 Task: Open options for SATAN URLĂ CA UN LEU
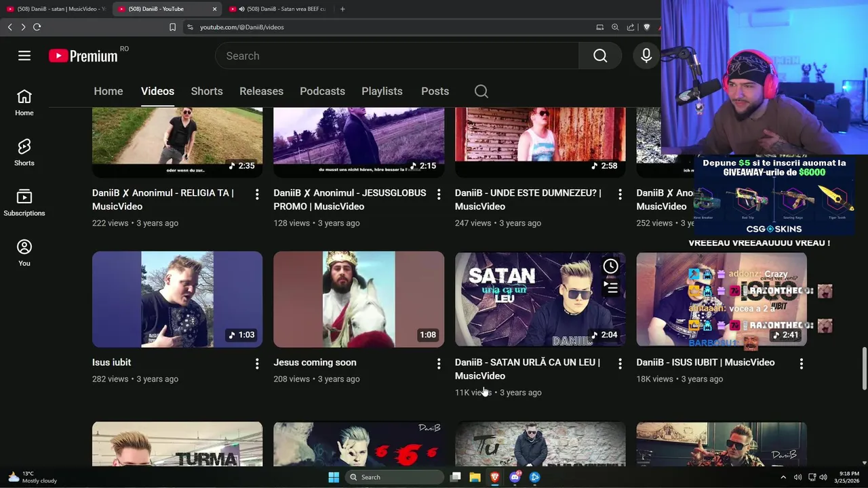[620, 364]
